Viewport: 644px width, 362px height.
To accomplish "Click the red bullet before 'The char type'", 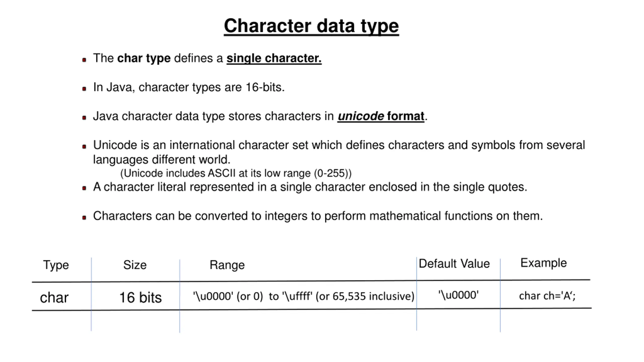I will (84, 60).
